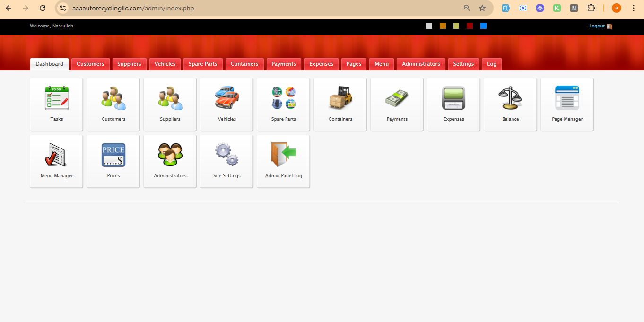Click the Logout link
The image size is (644, 322).
click(597, 26)
